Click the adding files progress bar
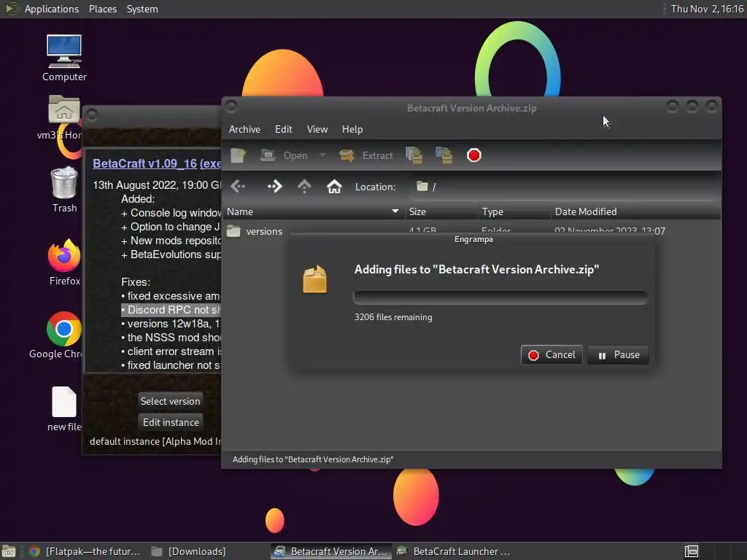 point(500,297)
